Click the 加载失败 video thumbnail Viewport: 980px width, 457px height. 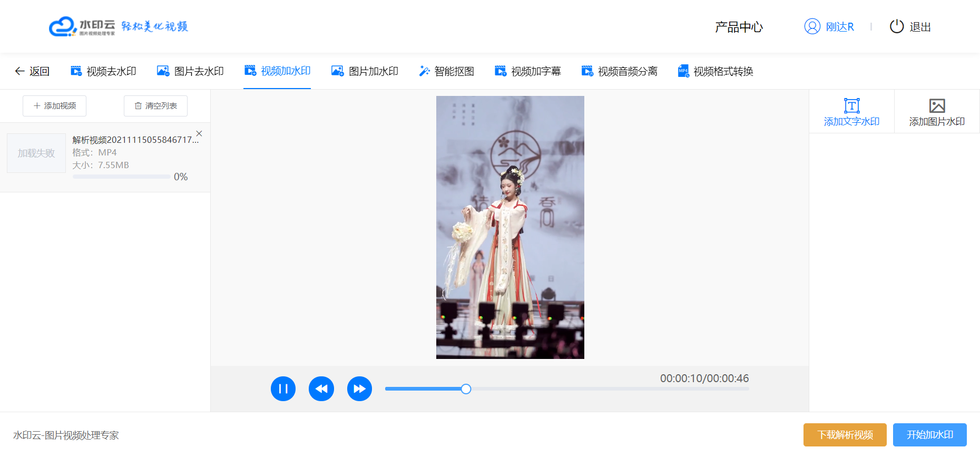(x=36, y=153)
